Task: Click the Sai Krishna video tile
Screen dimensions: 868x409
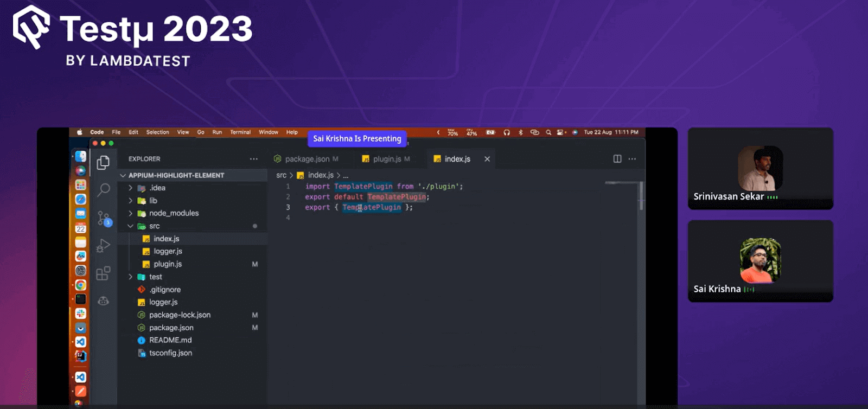Action: [x=761, y=261]
